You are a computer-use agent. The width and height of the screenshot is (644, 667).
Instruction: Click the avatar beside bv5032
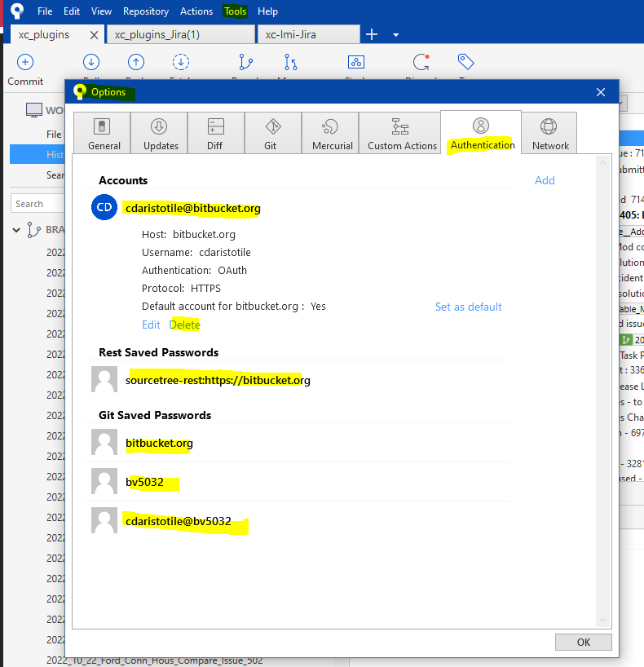(x=104, y=481)
